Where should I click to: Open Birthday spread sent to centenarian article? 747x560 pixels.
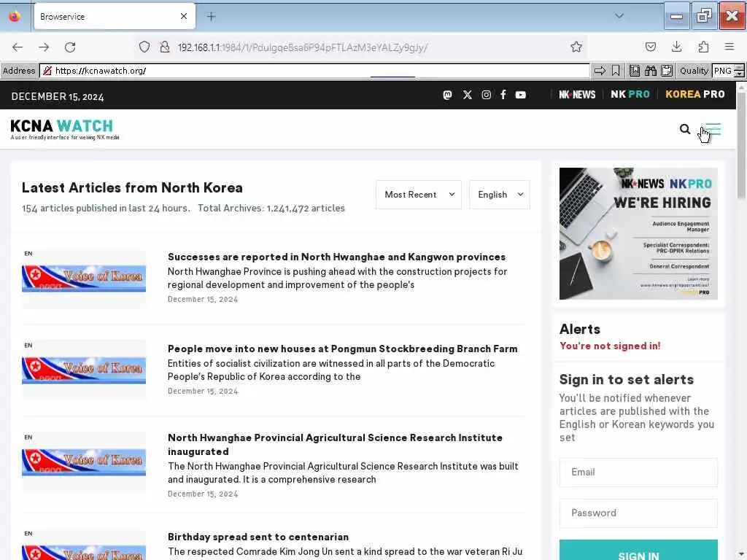pyautogui.click(x=258, y=537)
